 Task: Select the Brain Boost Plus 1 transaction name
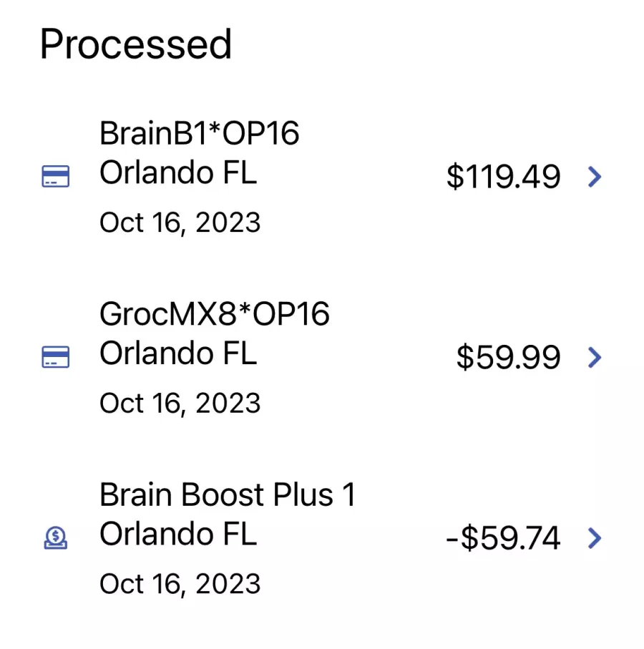228,494
